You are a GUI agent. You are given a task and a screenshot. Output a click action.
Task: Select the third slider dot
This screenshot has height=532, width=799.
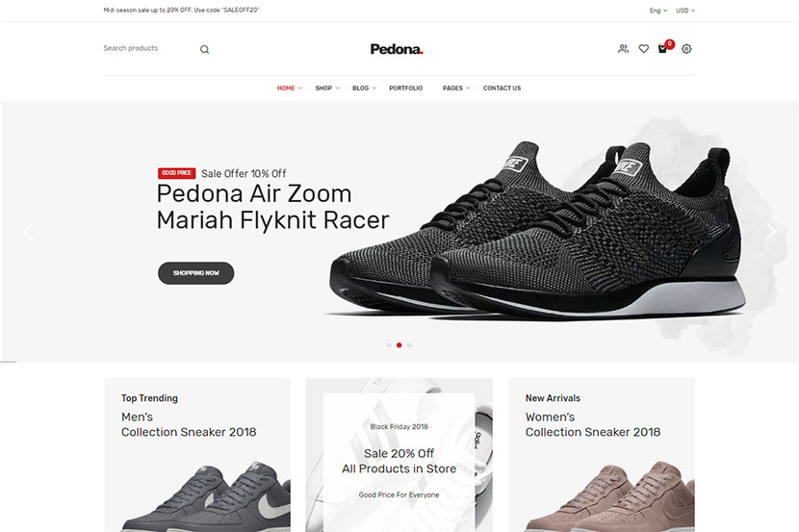[409, 345]
